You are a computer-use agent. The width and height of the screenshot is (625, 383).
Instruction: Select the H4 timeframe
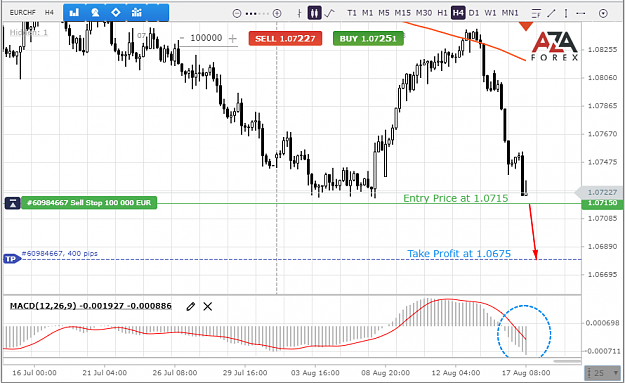coord(458,13)
